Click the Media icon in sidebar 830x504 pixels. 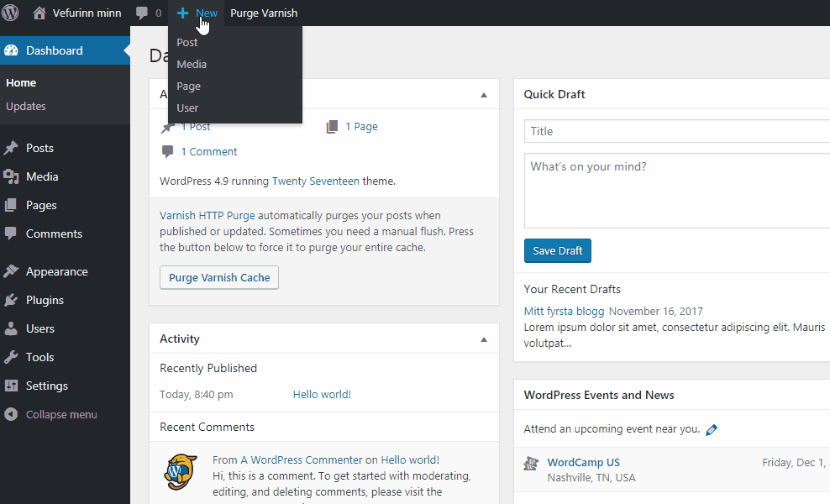[11, 176]
